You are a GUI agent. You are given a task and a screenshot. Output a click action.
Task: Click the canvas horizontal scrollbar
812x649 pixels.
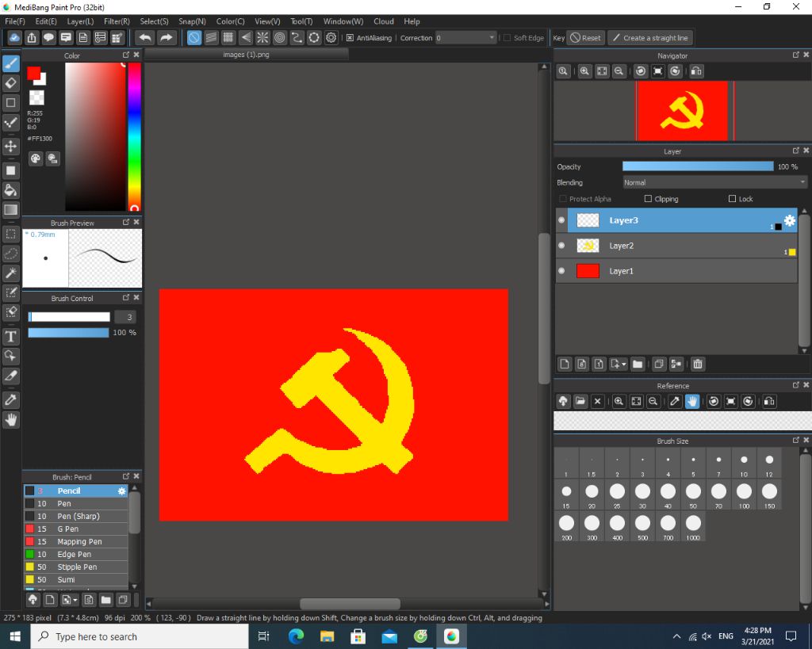coord(350,604)
